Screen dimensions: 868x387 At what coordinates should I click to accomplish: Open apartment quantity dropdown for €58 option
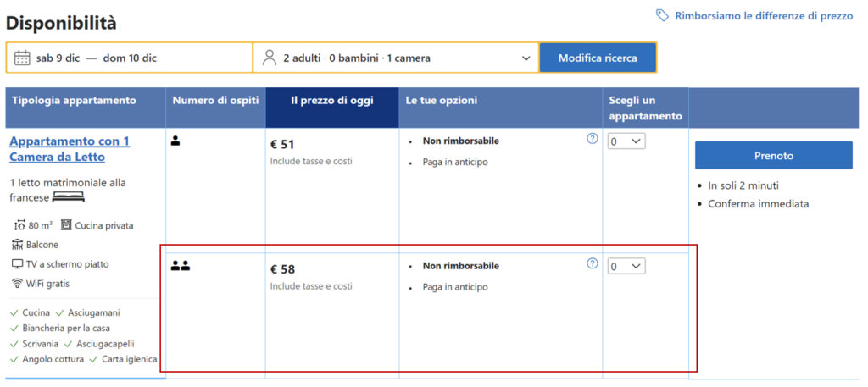626,267
